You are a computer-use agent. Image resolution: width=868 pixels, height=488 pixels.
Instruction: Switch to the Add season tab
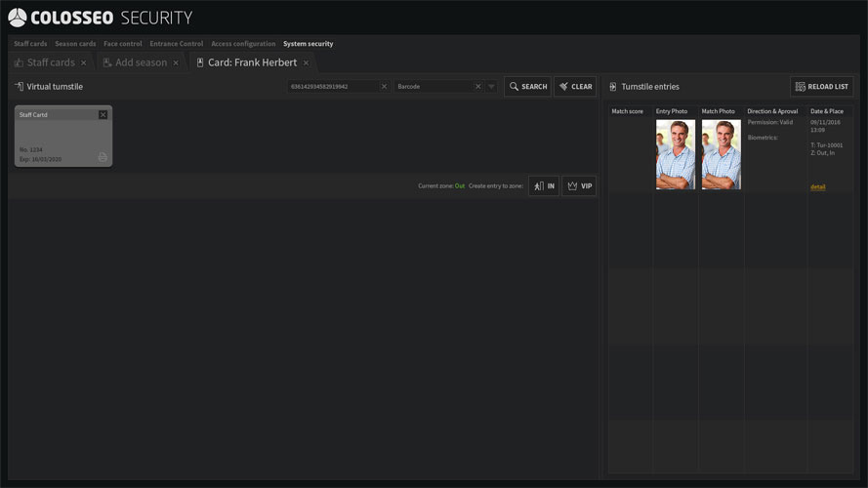142,62
